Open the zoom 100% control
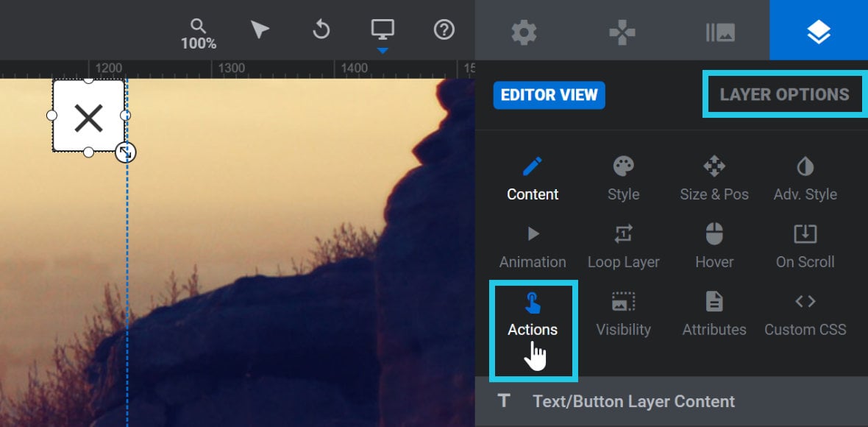 pyautogui.click(x=198, y=35)
